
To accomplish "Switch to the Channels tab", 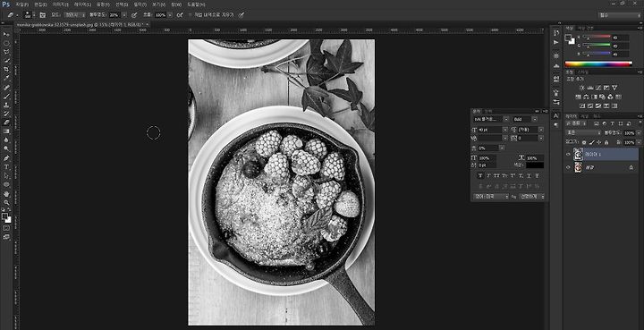I will click(x=585, y=116).
